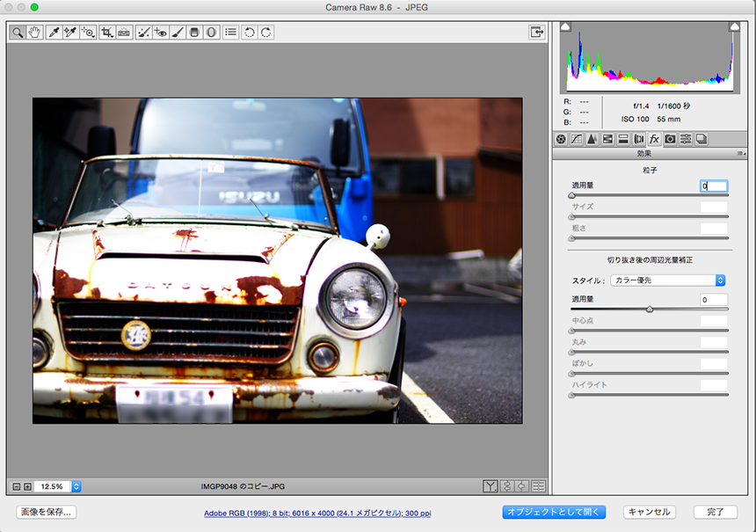Screen dimensions: 756x532
Task: Select the Color Sampler tool
Action: [70, 33]
